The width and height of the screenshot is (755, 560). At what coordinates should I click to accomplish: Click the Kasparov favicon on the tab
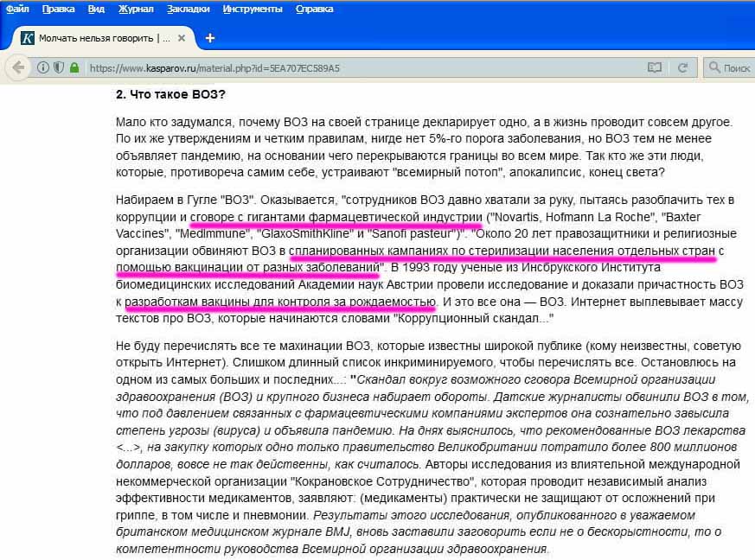tap(28, 38)
